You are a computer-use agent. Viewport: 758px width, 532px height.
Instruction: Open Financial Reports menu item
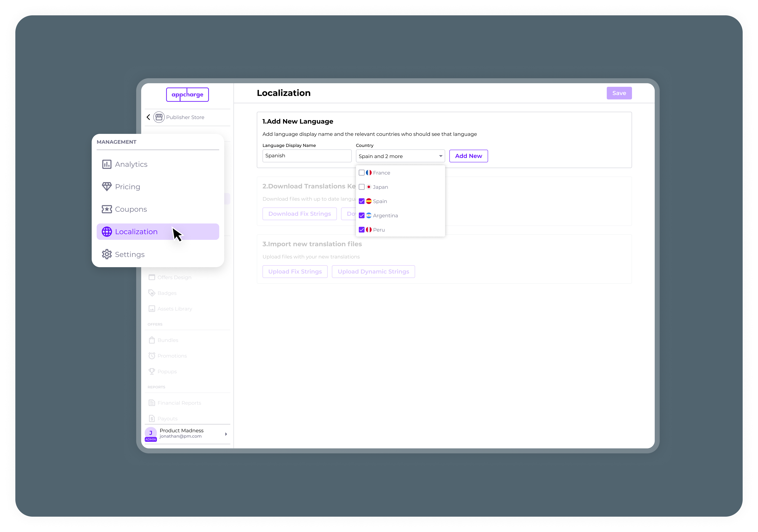pyautogui.click(x=179, y=403)
